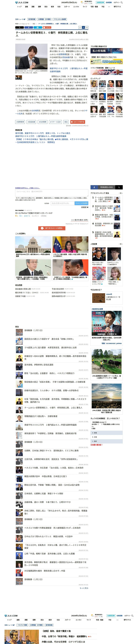Click the orange コメント button in the share row
Screen dimensions: 138x644
click(47, 27)
